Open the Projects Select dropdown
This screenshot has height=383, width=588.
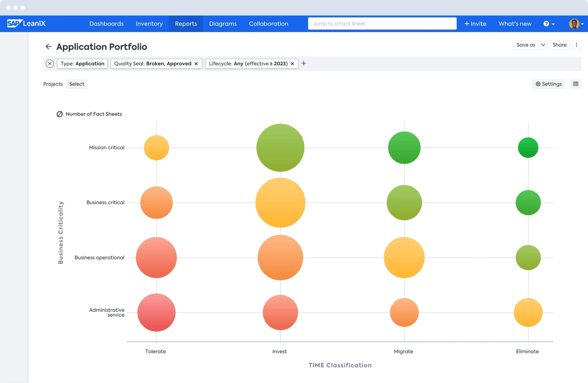(77, 84)
